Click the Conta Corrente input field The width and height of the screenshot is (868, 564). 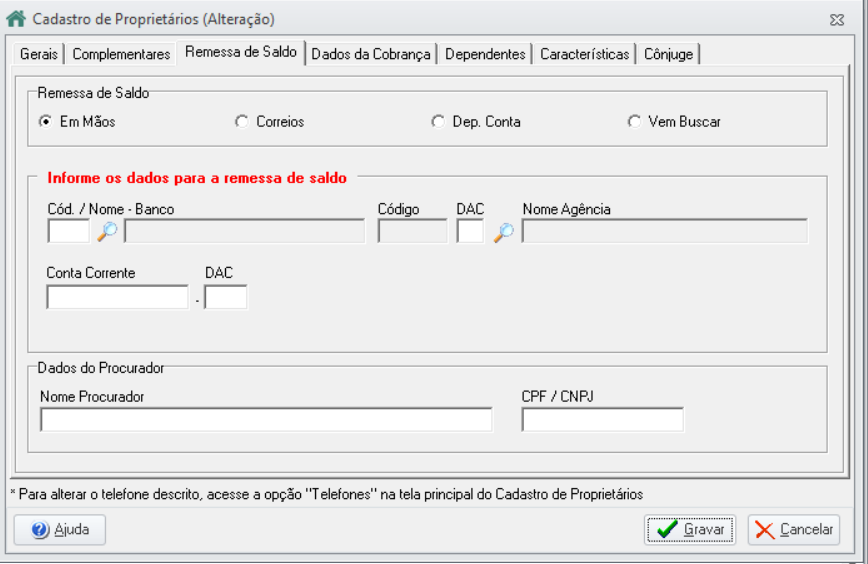click(117, 297)
